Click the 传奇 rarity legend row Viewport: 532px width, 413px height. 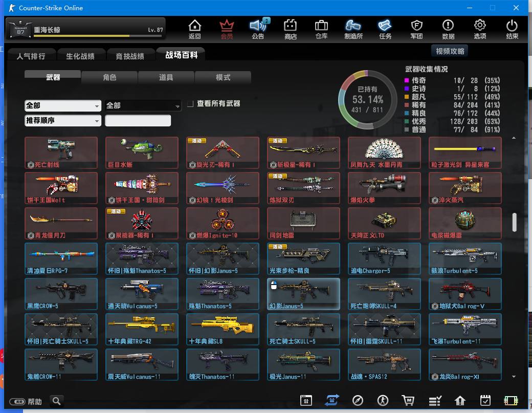coord(452,80)
